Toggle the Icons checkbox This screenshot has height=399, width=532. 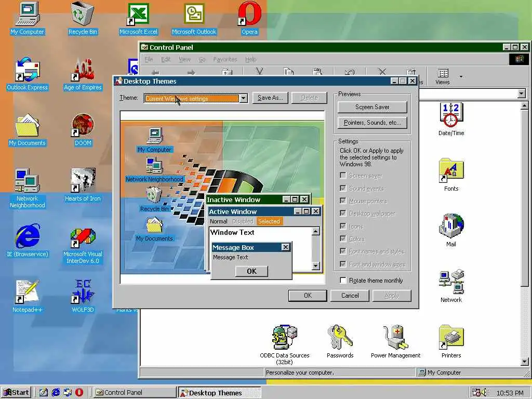tap(343, 227)
